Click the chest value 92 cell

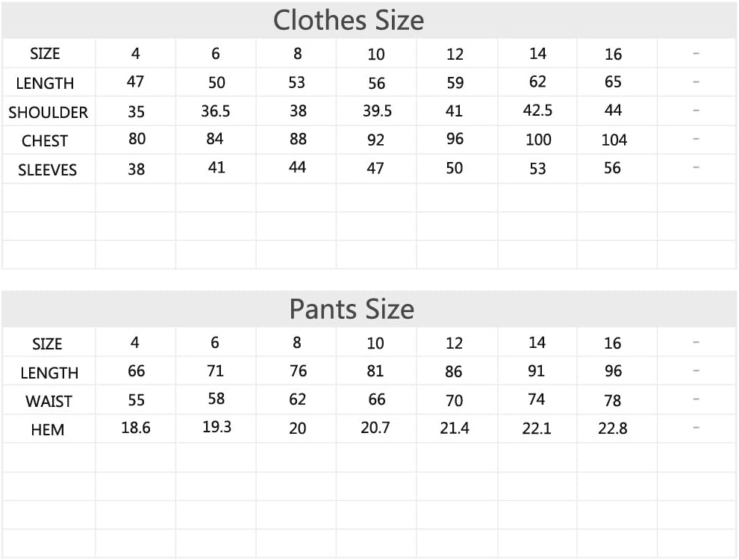pos(376,140)
